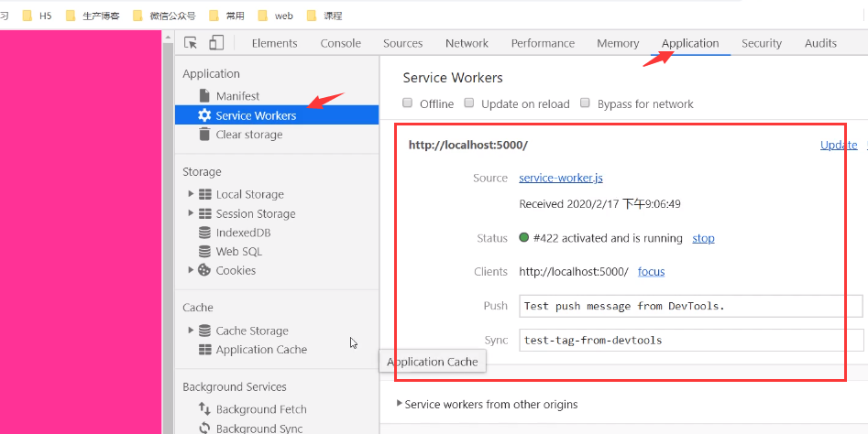
Task: Switch to the Memory tab
Action: 618,43
